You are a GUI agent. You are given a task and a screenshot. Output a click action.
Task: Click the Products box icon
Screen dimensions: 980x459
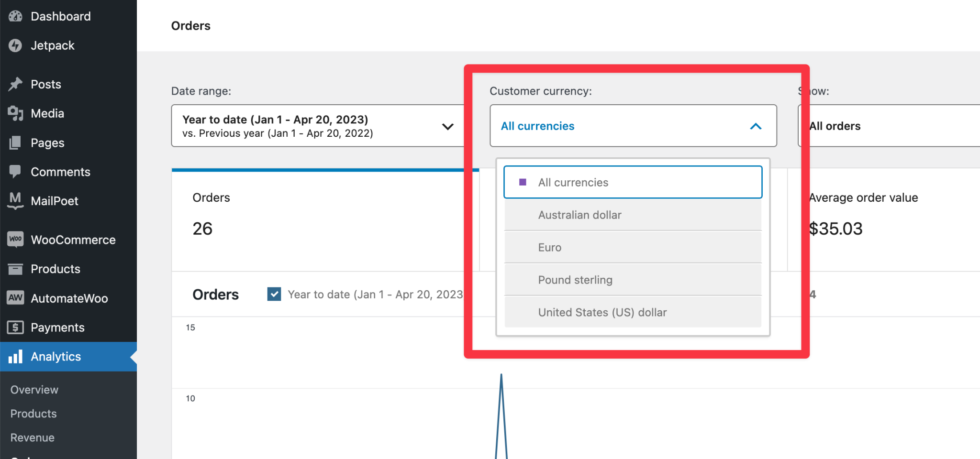pos(16,269)
